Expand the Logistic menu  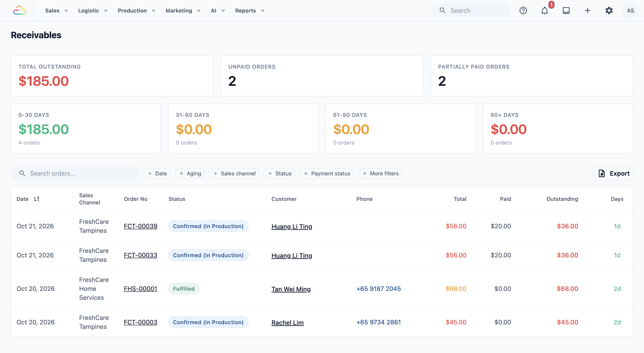(93, 11)
